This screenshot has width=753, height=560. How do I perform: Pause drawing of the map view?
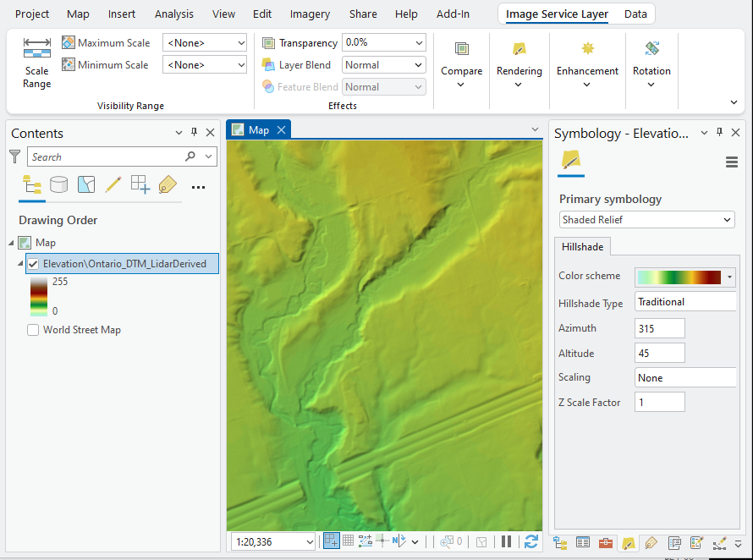click(506, 541)
